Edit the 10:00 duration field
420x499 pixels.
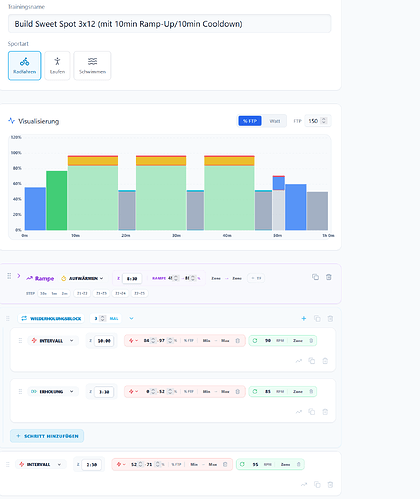[104, 341]
